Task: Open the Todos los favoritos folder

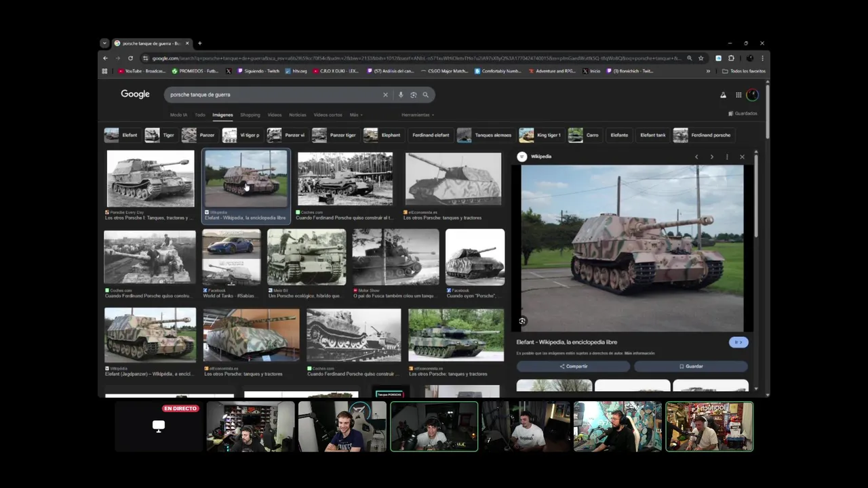Action: pyautogui.click(x=744, y=70)
